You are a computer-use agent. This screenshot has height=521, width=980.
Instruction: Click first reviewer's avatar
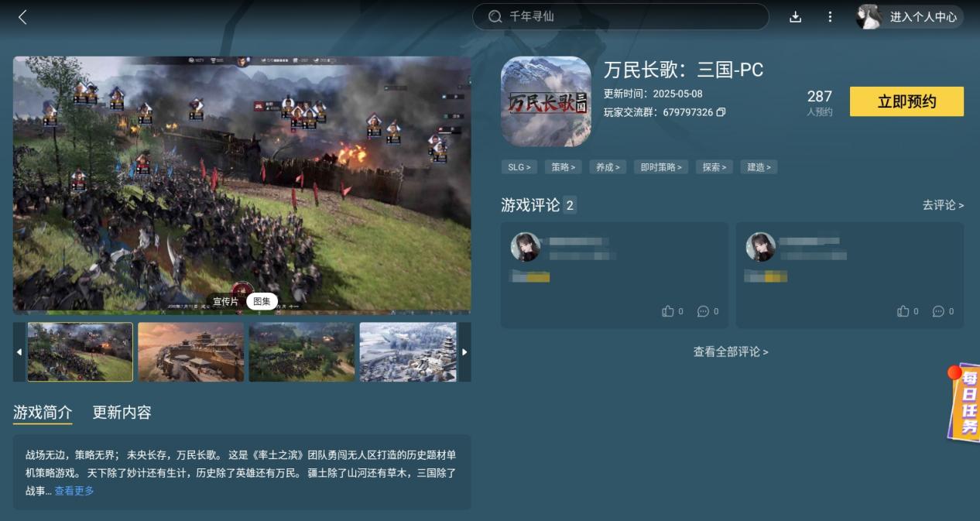click(526, 247)
